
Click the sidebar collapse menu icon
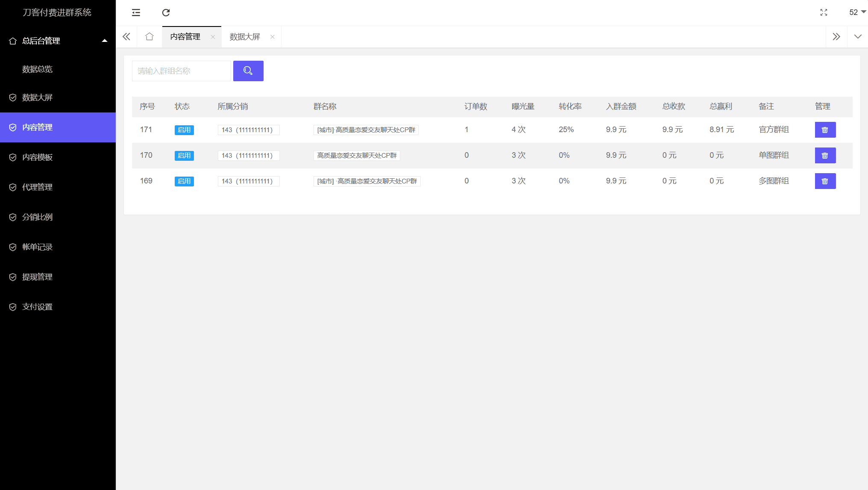point(136,12)
